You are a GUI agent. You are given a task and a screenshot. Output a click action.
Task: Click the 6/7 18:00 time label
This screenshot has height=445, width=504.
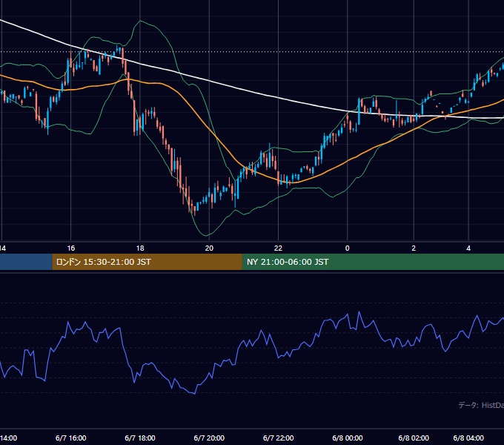pos(140,438)
